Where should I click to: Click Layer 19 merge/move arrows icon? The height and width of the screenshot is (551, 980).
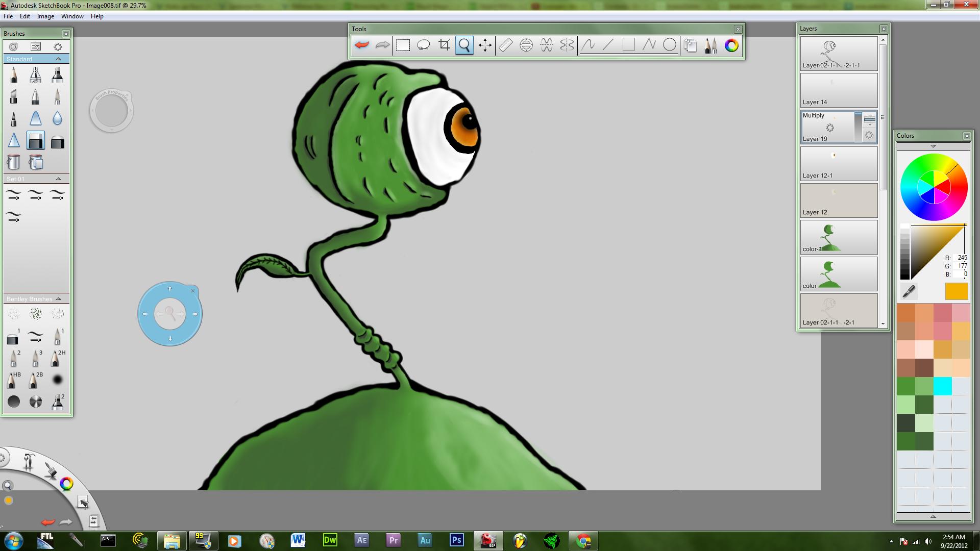[869, 120]
